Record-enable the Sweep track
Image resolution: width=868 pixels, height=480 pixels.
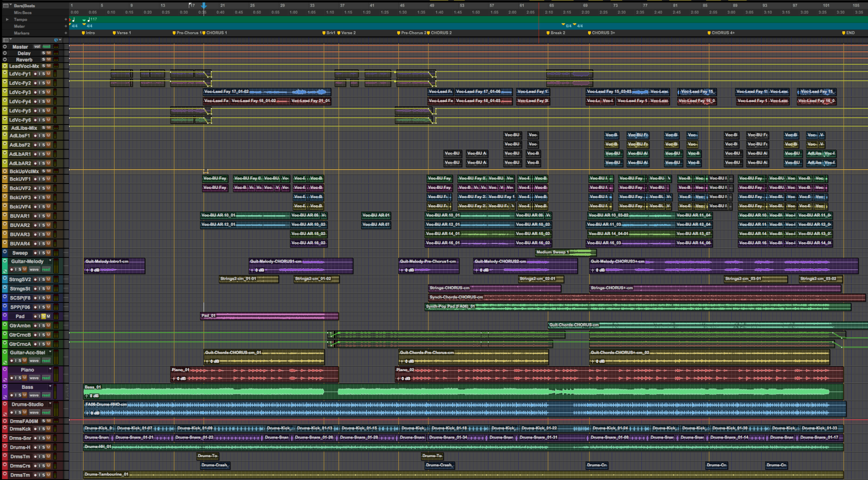coord(35,253)
